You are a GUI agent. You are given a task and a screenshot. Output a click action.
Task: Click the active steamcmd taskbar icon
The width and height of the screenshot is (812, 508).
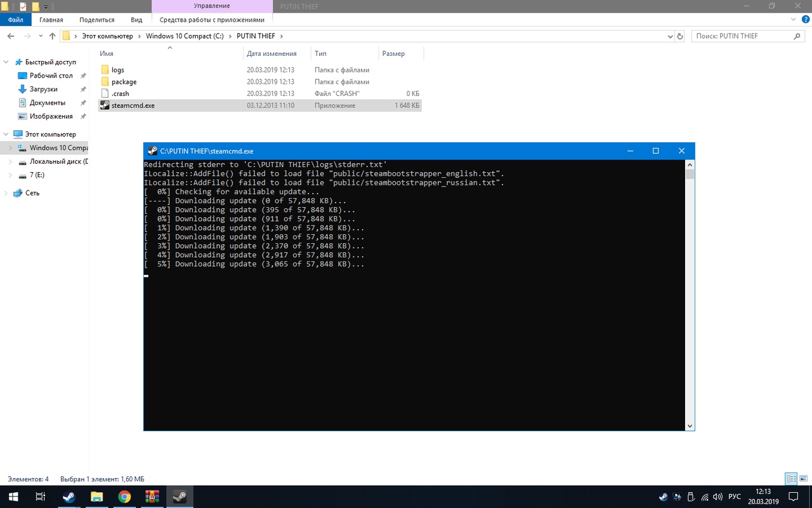pyautogui.click(x=180, y=497)
